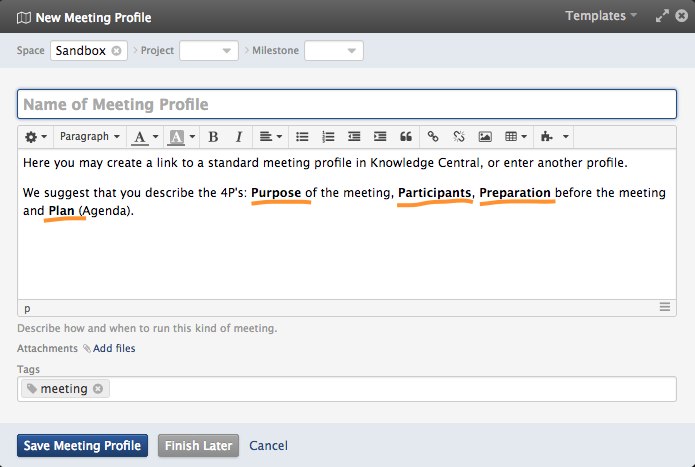
Task: Open the Templates menu
Action: (x=601, y=16)
